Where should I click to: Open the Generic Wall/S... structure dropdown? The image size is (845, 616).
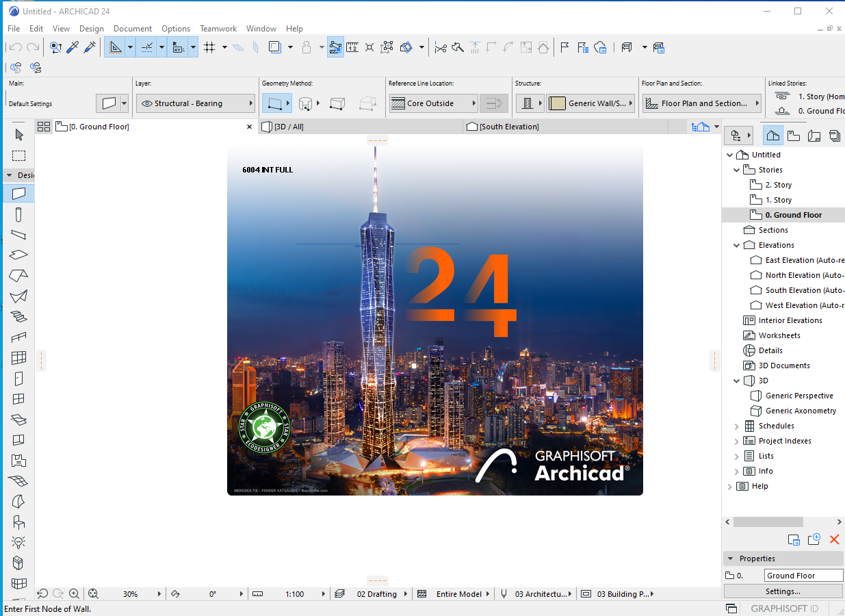590,103
